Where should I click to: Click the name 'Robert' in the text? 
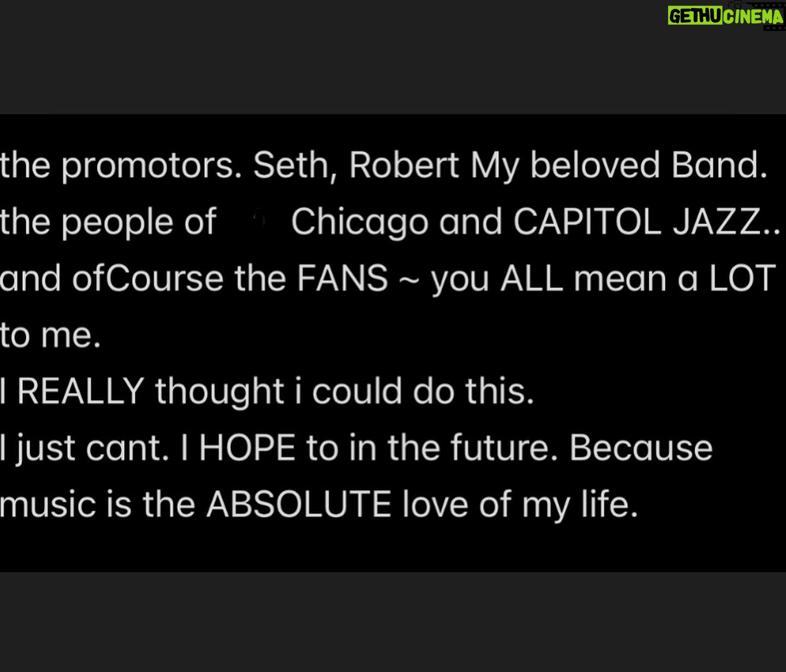pos(403,165)
